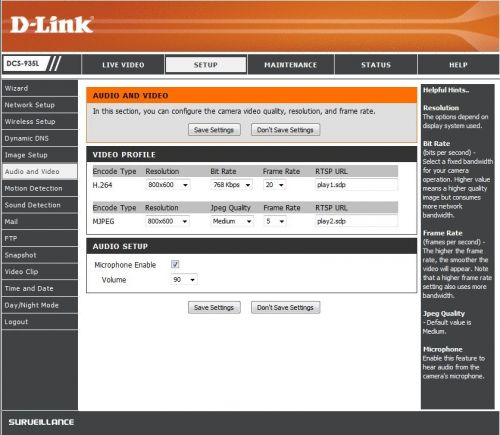Open Day/Night Mode settings
The width and height of the screenshot is (500, 435).
pyautogui.click(x=40, y=305)
